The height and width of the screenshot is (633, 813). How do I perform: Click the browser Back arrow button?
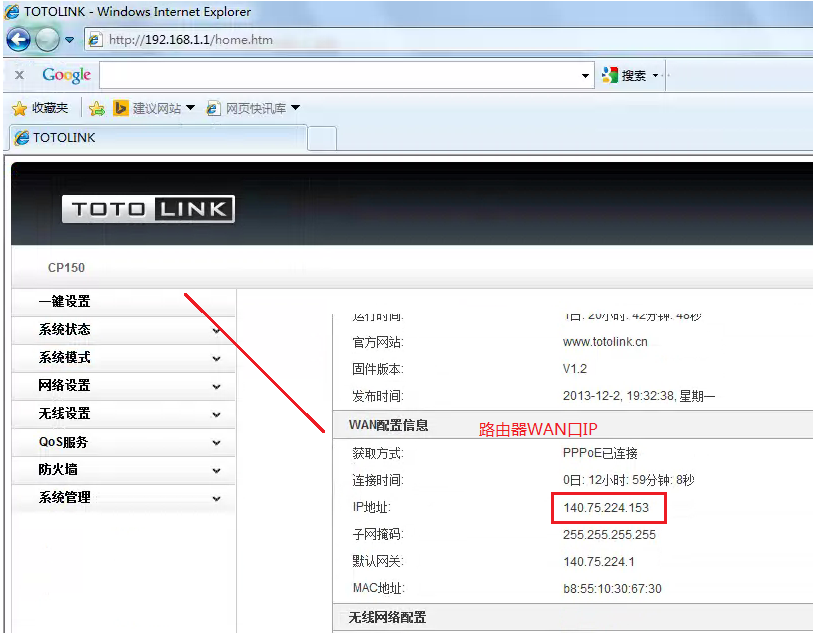(18, 40)
